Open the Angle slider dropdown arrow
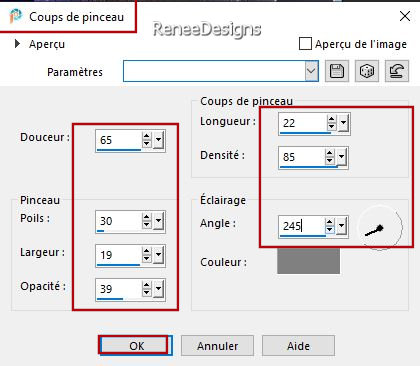420x366 pixels. 341,226
